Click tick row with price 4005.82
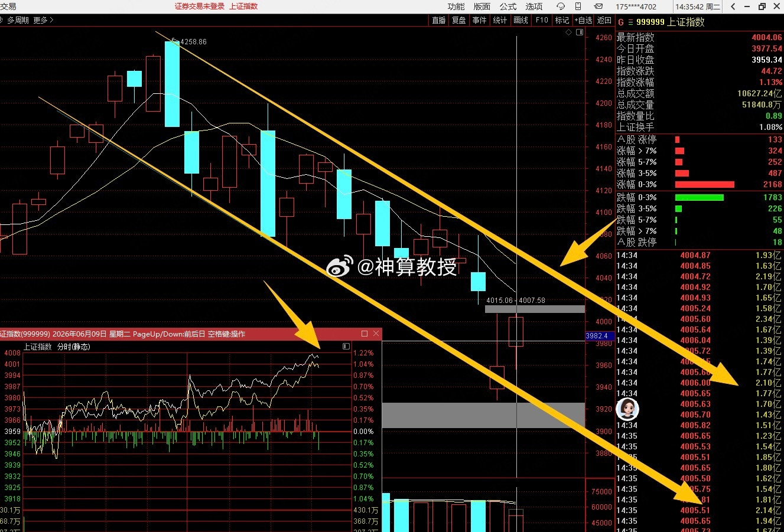This screenshot has height=532, width=784. (x=700, y=425)
